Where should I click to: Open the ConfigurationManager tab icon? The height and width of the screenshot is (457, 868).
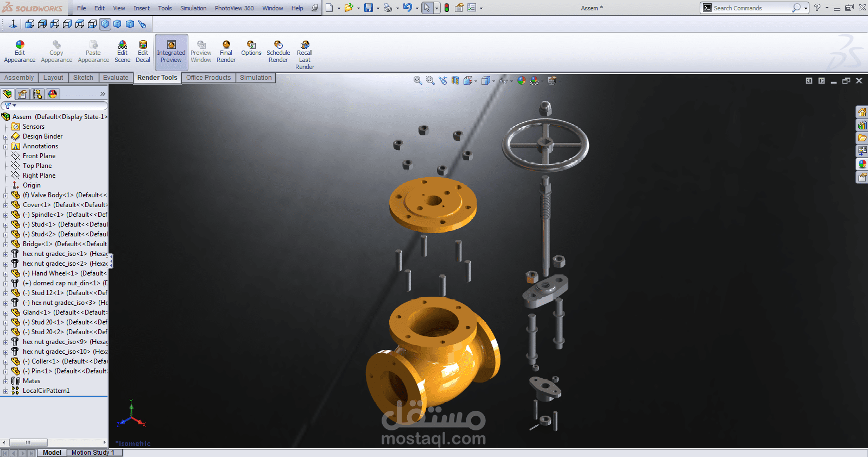coord(37,94)
